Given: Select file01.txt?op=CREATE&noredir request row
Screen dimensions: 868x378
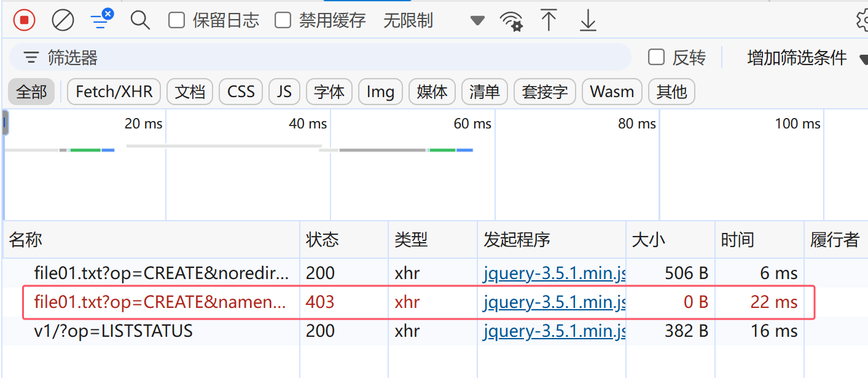Looking at the screenshot, I should pos(436,273).
